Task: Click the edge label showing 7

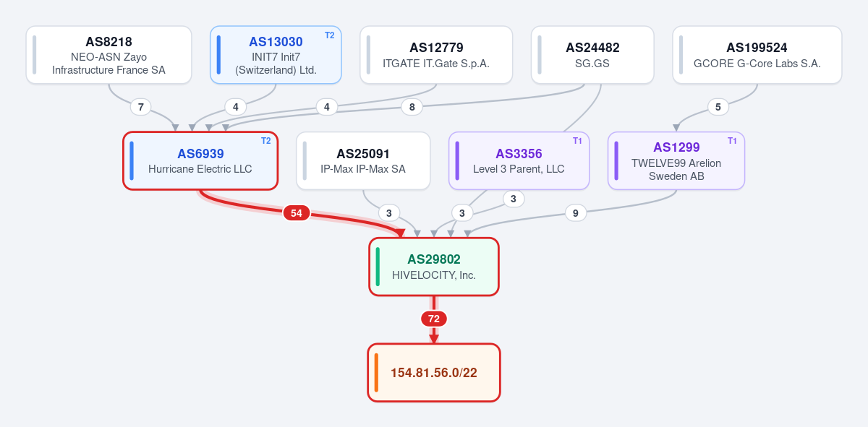Action: [x=141, y=107]
